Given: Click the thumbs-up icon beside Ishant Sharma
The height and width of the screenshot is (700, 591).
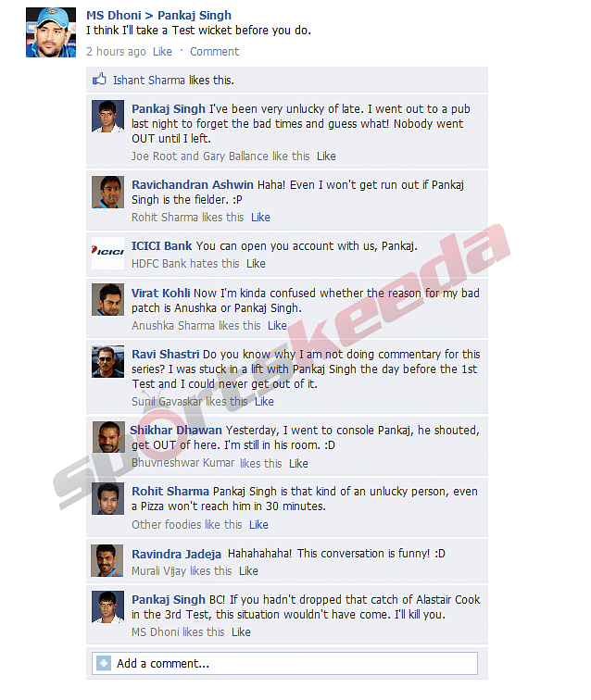Looking at the screenshot, I should (x=99, y=80).
